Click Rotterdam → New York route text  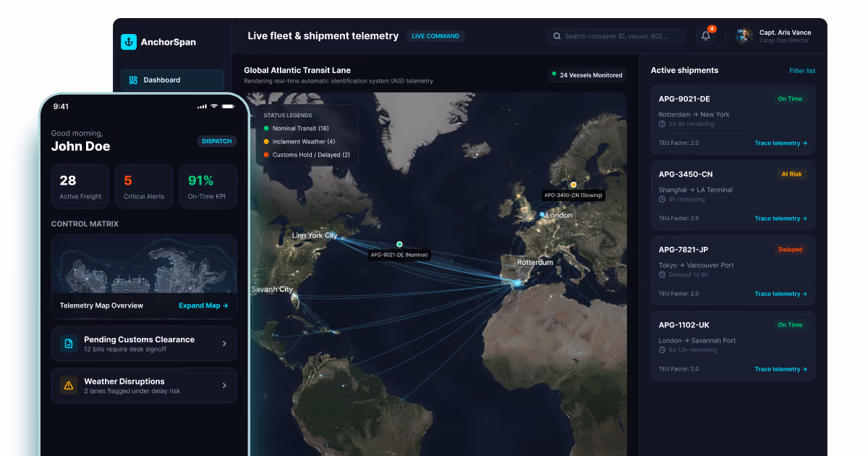[694, 114]
